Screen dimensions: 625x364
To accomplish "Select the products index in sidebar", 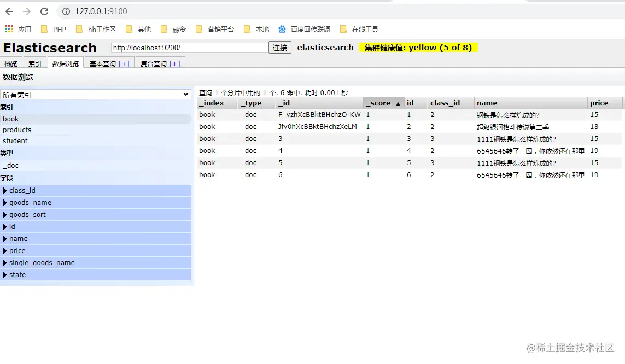I will [96, 130].
